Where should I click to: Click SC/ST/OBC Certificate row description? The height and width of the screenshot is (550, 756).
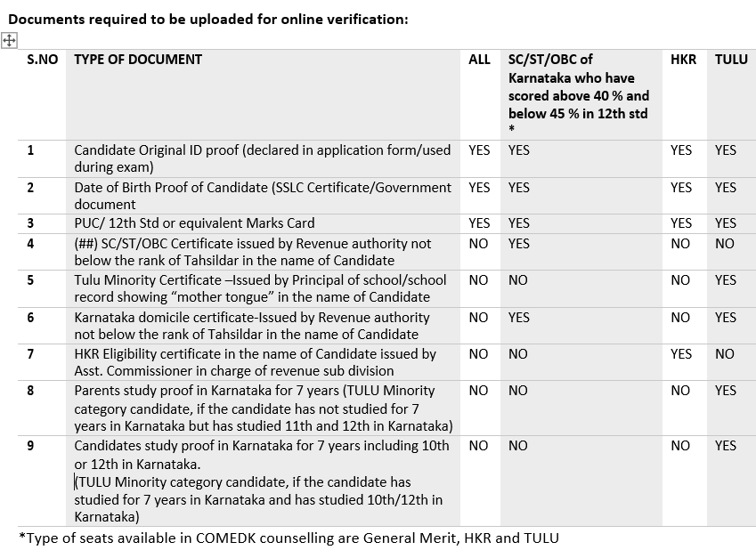coord(253,252)
